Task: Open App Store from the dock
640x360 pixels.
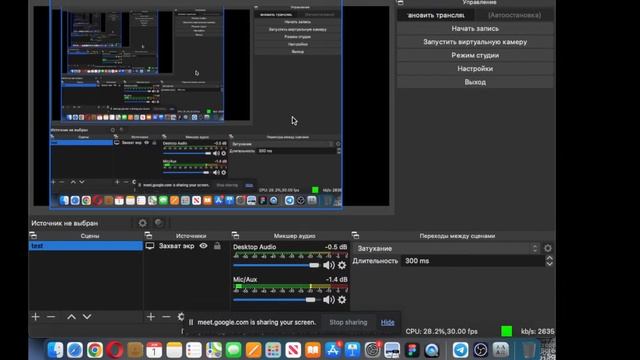Action: click(x=333, y=350)
